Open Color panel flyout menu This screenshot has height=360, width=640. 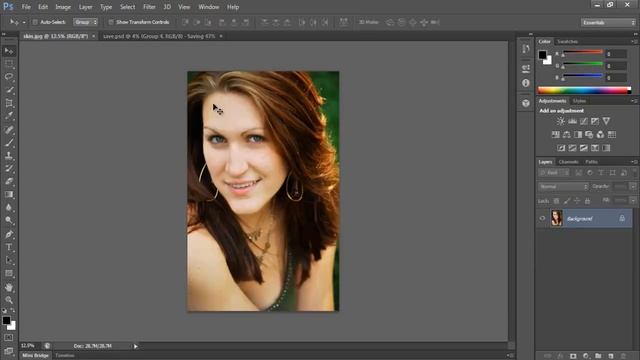(634, 42)
